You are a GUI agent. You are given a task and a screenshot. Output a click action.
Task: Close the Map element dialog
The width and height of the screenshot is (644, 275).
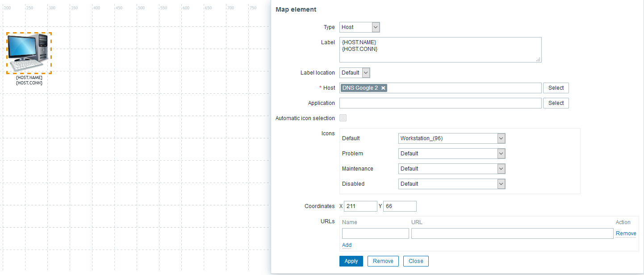(416, 261)
